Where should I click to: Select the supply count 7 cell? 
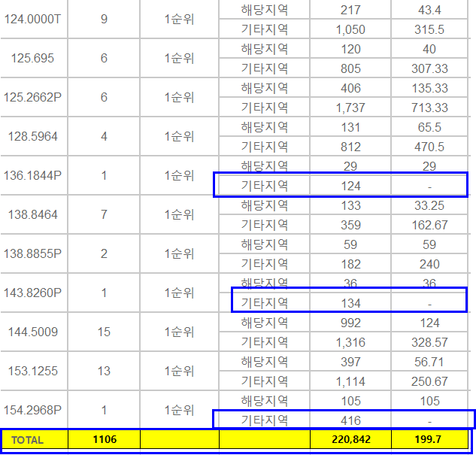104,214
